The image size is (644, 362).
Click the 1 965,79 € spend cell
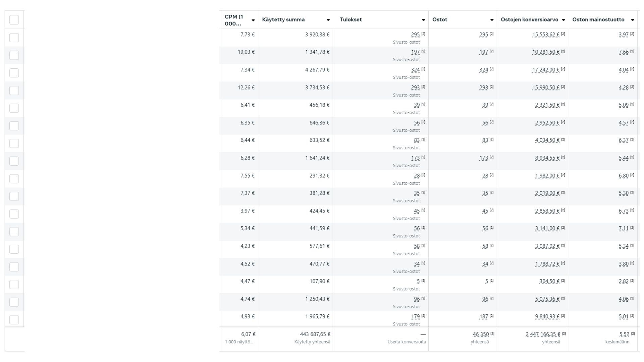pos(317,317)
